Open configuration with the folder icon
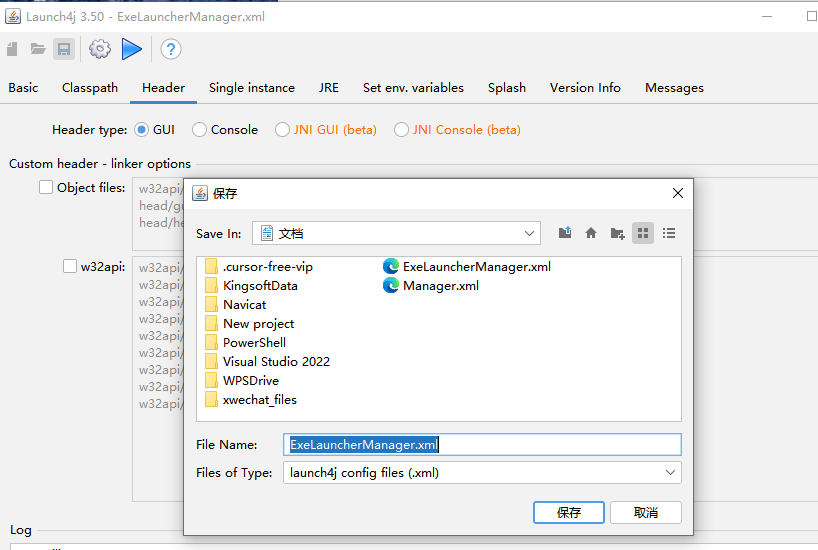Image resolution: width=818 pixels, height=550 pixels. pos(38,49)
